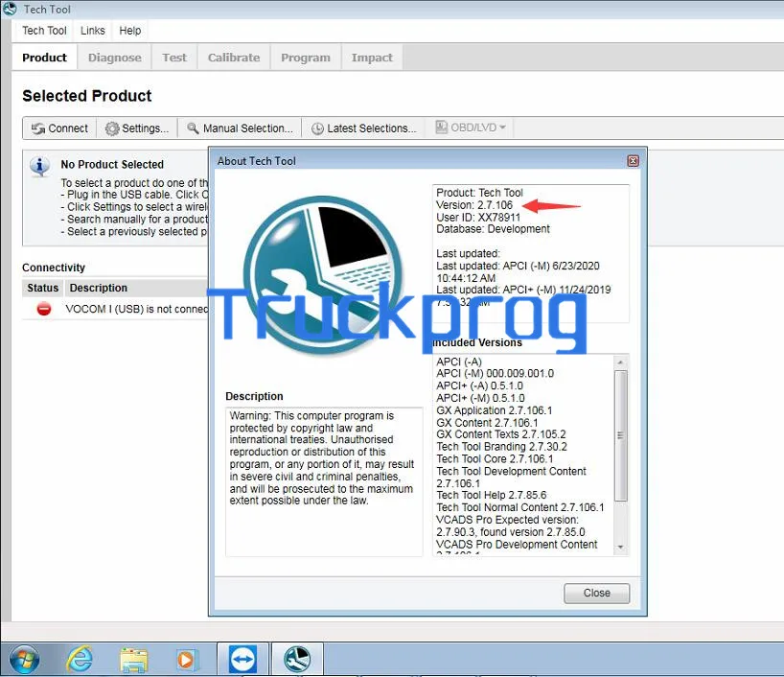
Task: Click the User ID: XX78911 text
Action: (478, 217)
